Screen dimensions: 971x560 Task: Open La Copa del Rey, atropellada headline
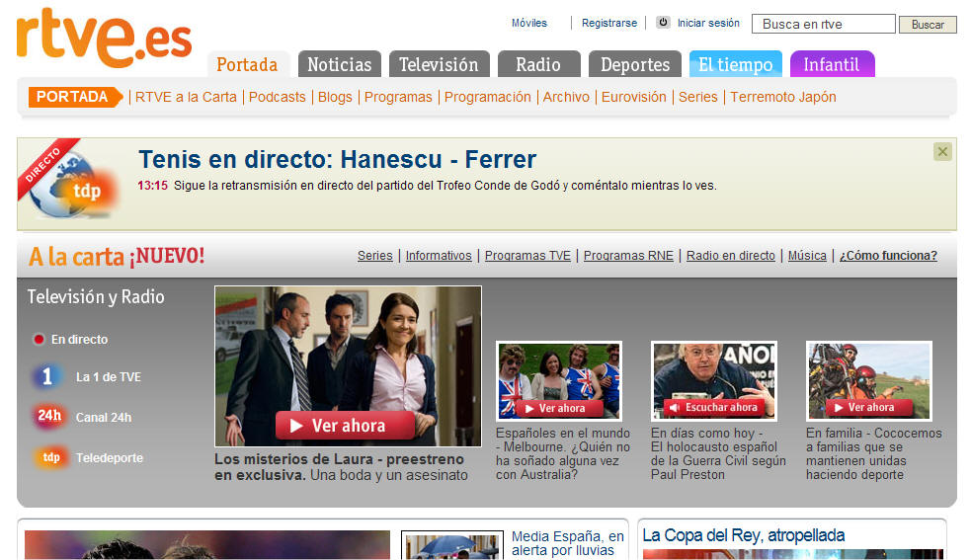[744, 535]
